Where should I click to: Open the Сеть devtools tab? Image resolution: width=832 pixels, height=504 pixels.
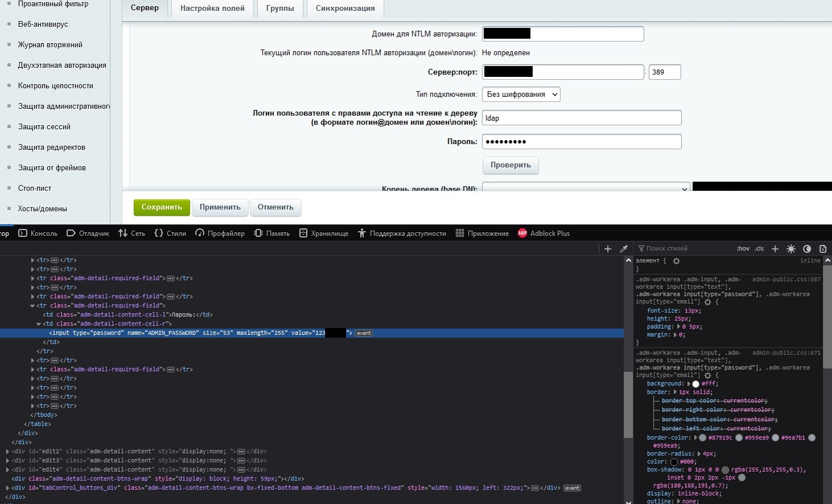[x=132, y=233]
